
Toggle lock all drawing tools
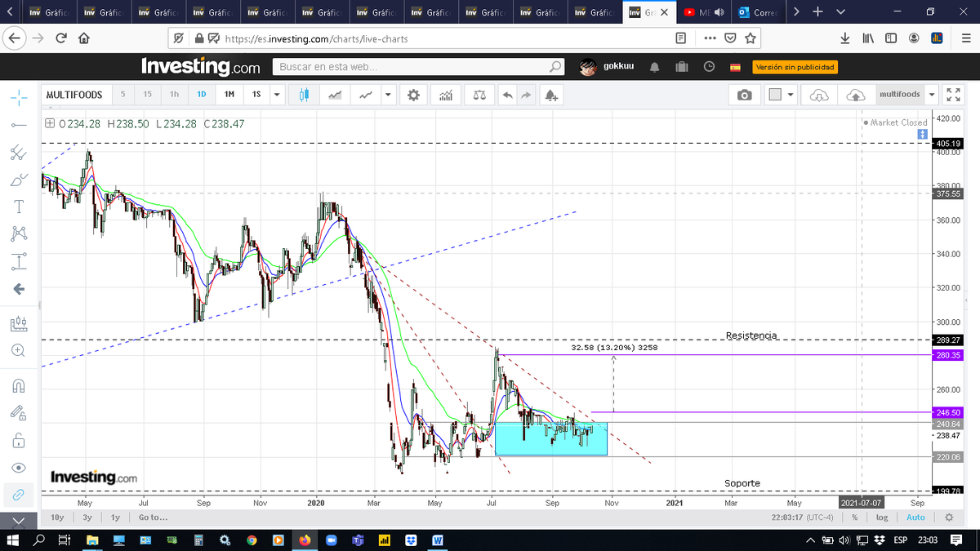18,442
